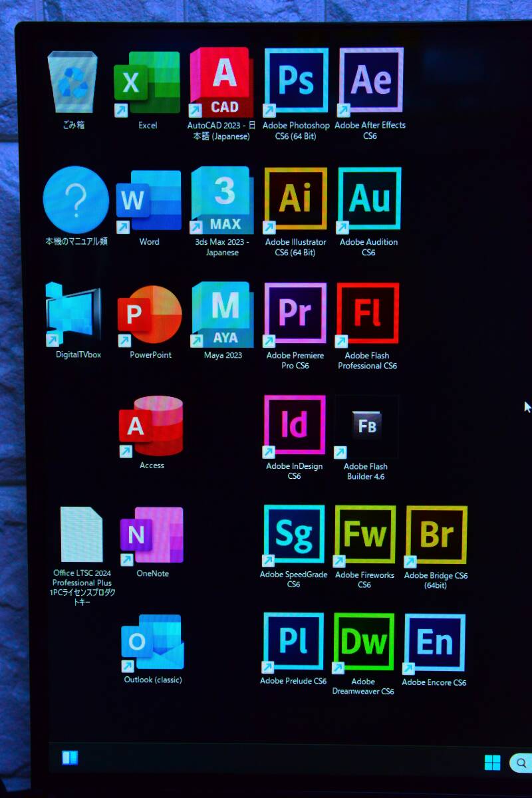Viewport: 532px width, 798px height.
Task: Launch Adobe SpeedGrade CS6
Action: pyautogui.click(x=294, y=535)
